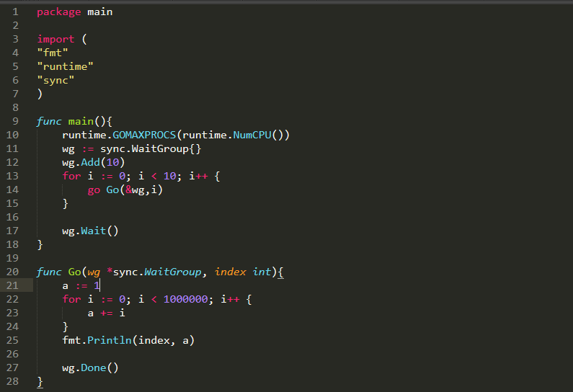Click the 'package' keyword on line 1

(x=59, y=12)
